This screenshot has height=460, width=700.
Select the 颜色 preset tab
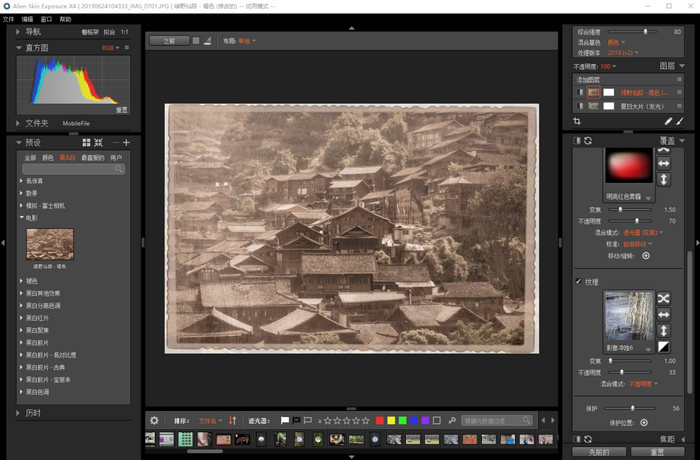48,157
